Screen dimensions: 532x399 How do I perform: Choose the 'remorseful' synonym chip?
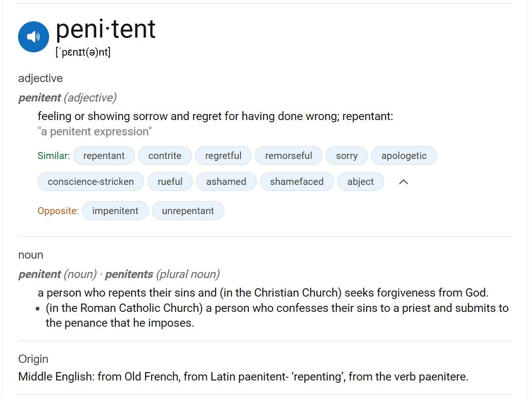288,156
